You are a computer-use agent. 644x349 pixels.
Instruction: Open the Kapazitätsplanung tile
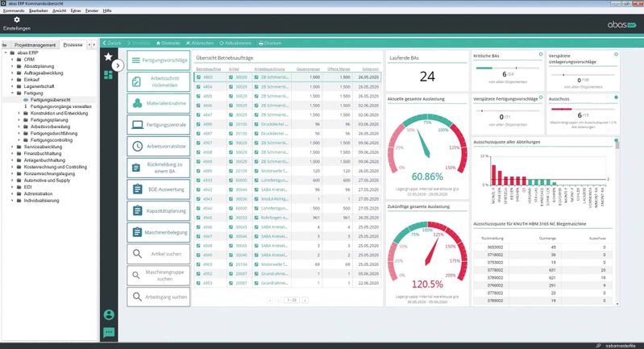(x=159, y=210)
